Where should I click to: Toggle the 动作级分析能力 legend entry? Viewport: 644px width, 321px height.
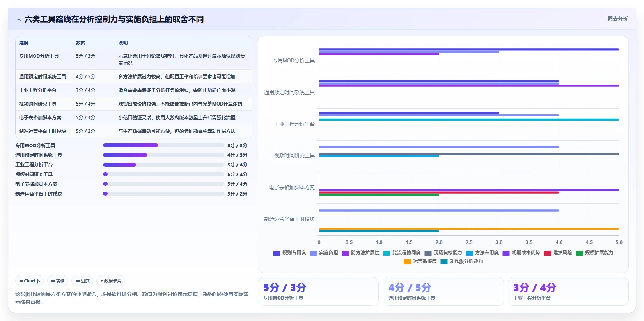click(461, 261)
